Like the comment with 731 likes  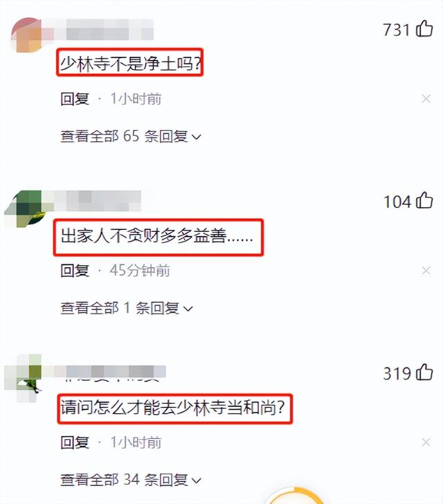[x=424, y=28]
